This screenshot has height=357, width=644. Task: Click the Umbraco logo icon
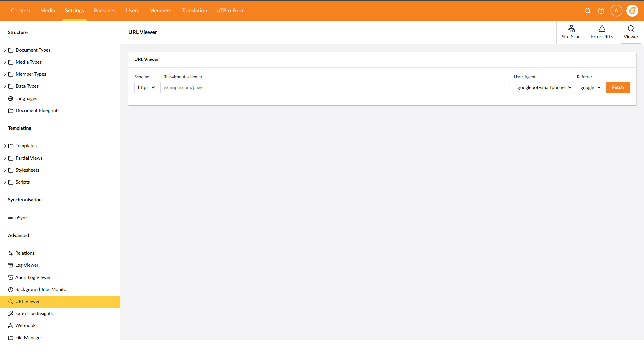point(632,11)
